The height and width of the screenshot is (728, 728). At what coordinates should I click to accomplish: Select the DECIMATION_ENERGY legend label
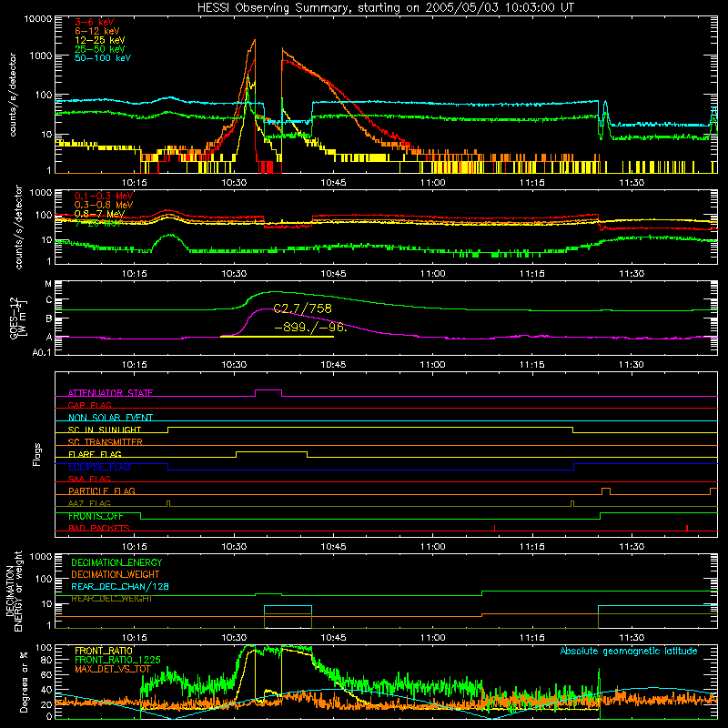click(x=116, y=562)
